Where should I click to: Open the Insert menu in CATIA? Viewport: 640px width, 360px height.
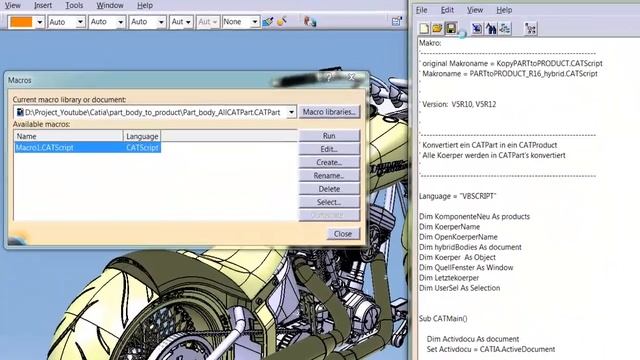pyautogui.click(x=43, y=5)
